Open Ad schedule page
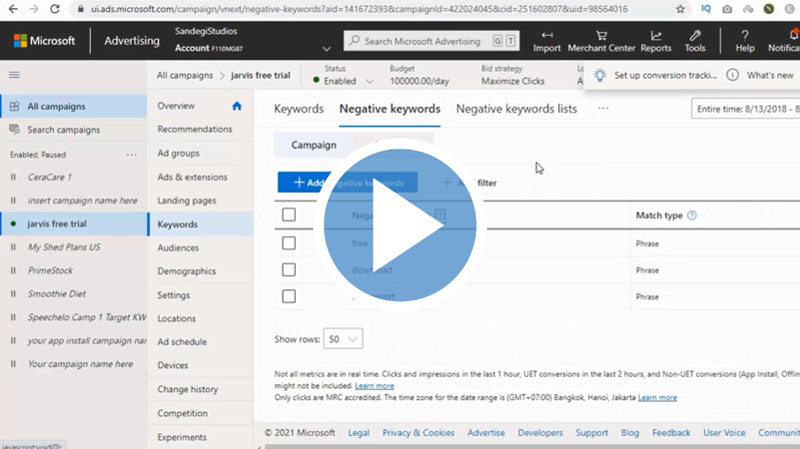The width and height of the screenshot is (800, 449). coord(182,342)
